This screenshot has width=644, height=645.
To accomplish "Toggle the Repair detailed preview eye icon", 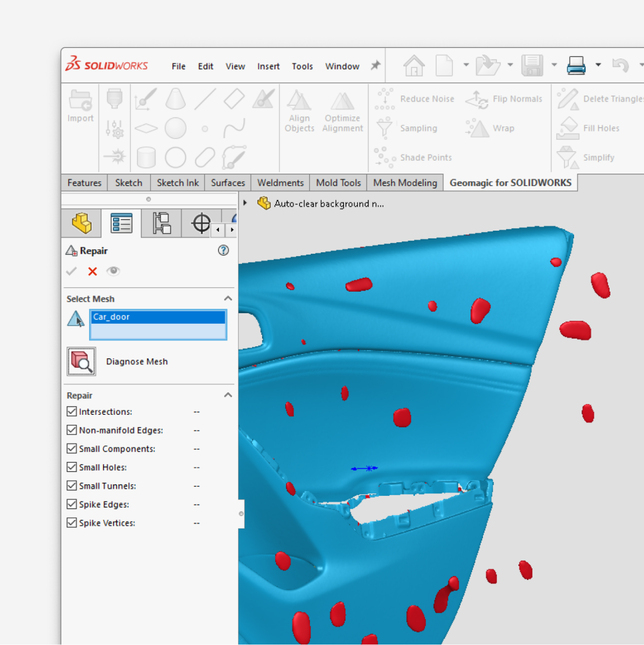I will (113, 271).
